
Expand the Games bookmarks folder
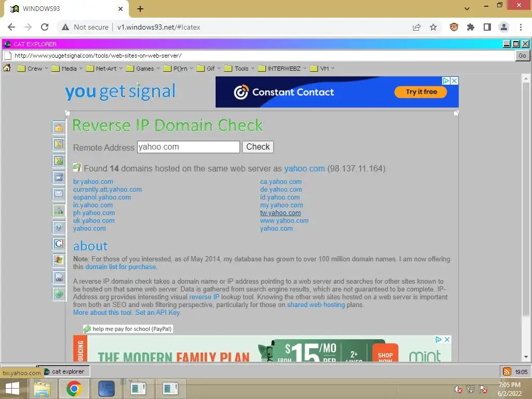click(x=143, y=69)
